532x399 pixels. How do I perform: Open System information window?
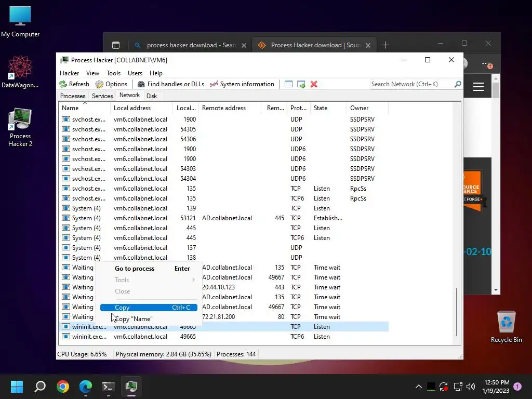(x=242, y=84)
